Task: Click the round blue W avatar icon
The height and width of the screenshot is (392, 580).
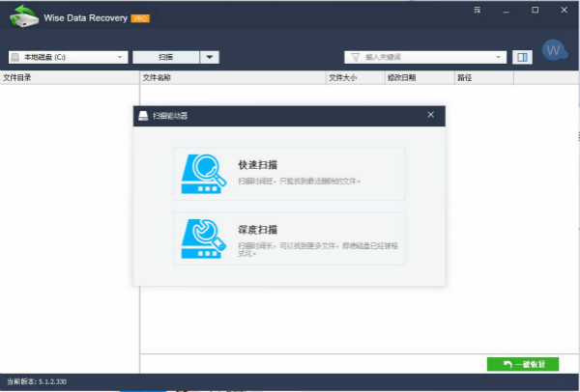Action: (554, 50)
